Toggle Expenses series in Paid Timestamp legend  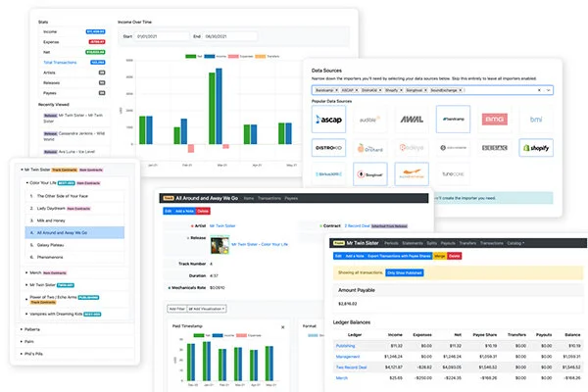(249, 335)
